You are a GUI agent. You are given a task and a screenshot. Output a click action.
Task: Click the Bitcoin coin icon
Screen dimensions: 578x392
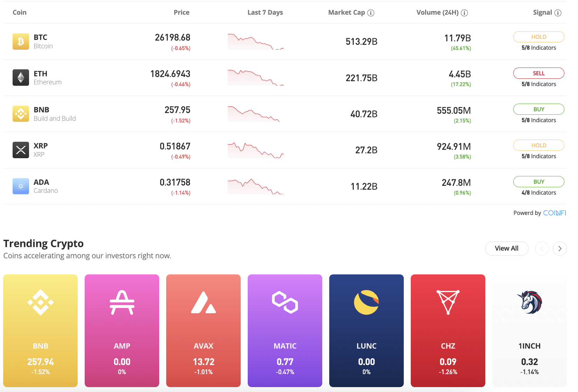(21, 42)
